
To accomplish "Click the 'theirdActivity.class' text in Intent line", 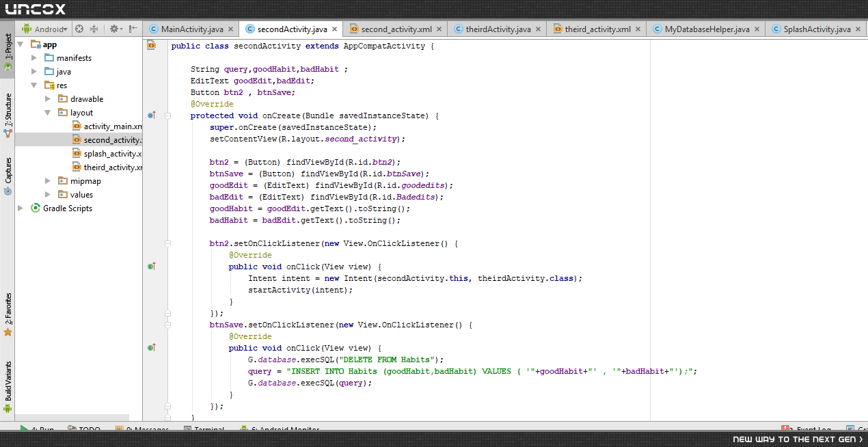I will tap(525, 278).
